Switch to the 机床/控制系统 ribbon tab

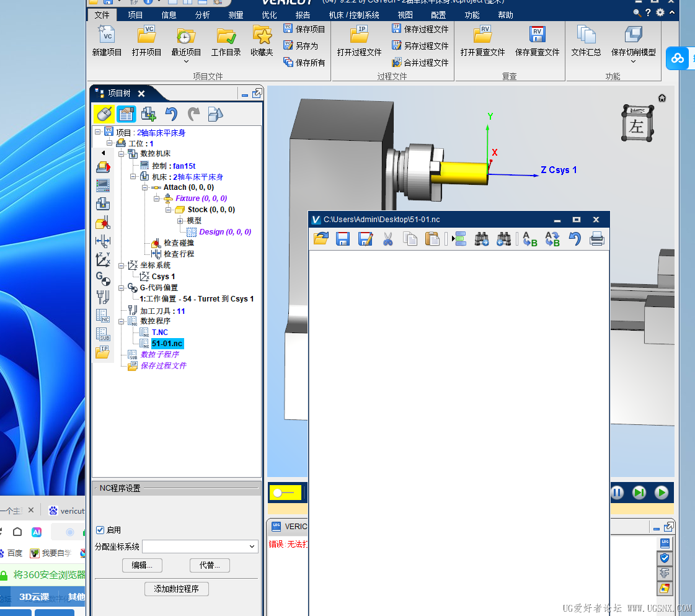(354, 15)
